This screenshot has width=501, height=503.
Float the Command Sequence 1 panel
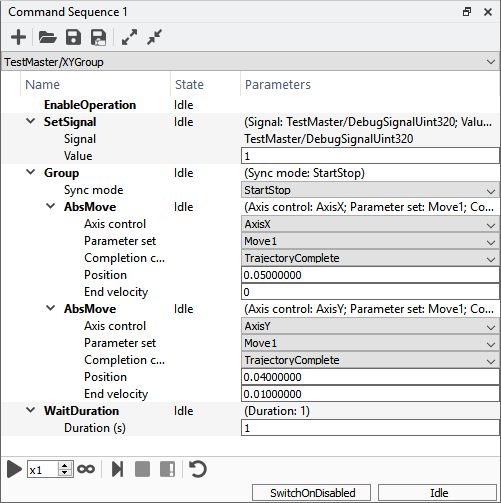[467, 12]
